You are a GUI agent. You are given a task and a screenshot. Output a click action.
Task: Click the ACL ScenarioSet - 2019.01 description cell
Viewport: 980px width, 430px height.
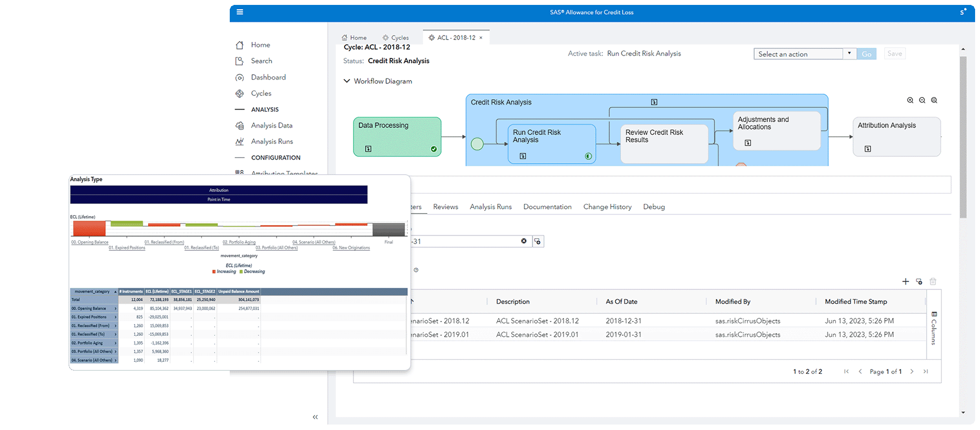click(x=537, y=335)
